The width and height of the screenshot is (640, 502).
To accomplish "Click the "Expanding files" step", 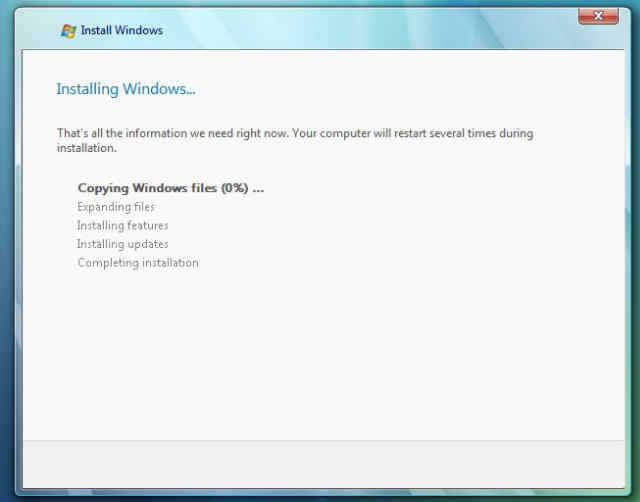I will (116, 206).
